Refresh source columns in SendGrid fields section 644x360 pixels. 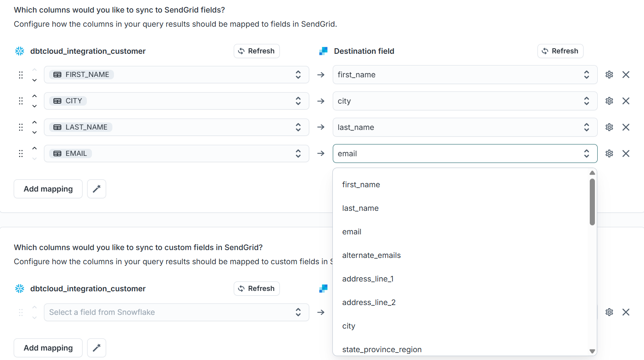[257, 51]
